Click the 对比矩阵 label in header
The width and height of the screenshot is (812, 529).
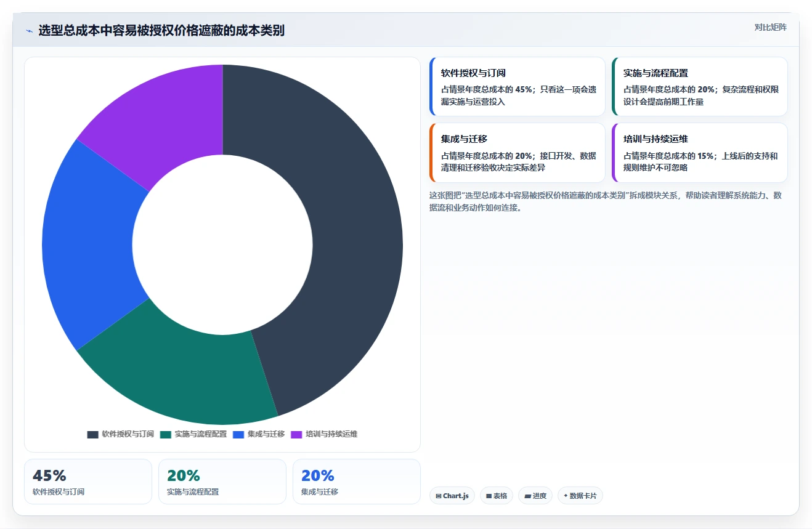770,28
